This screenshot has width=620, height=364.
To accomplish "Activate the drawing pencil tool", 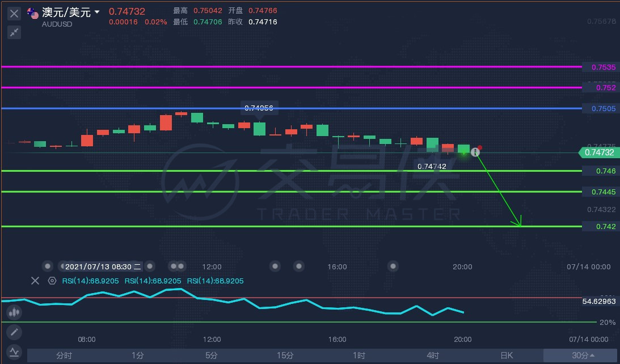I will 14,332.
